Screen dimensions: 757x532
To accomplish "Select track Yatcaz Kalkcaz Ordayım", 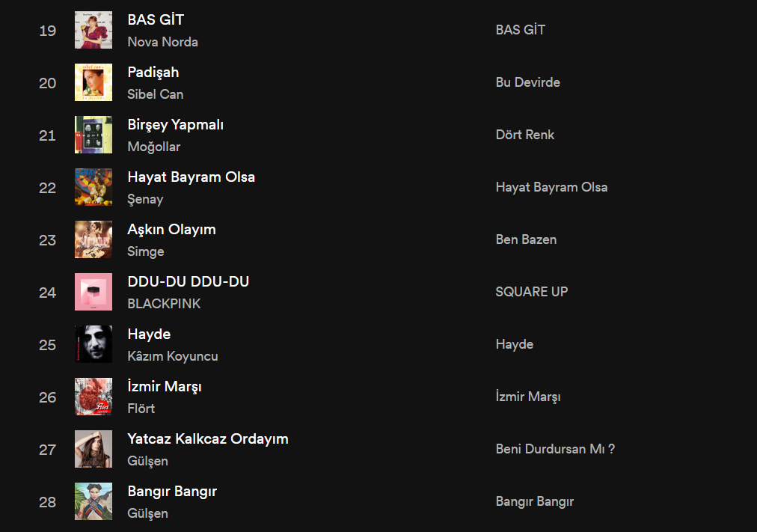I will (x=208, y=438).
